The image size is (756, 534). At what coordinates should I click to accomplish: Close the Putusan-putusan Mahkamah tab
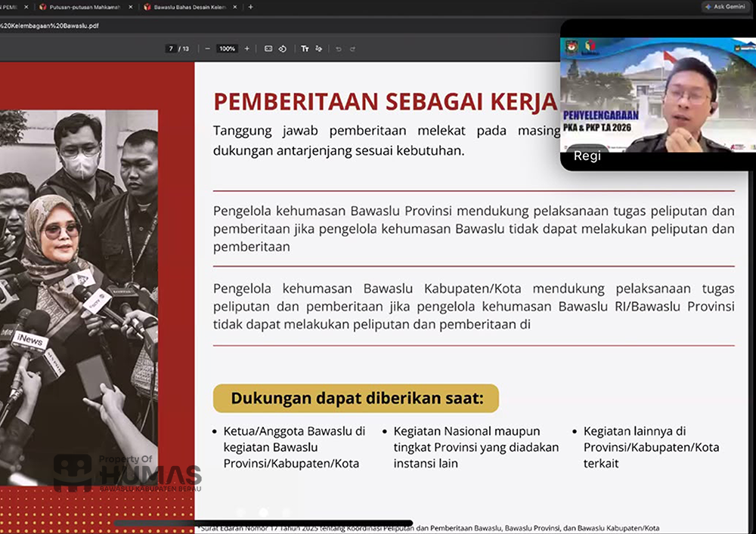pos(130,8)
